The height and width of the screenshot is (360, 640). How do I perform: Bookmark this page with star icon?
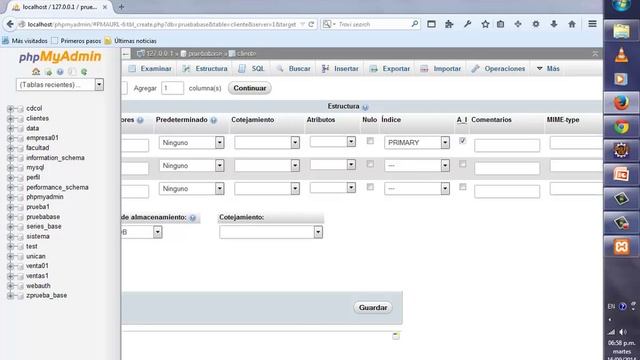pyautogui.click(x=485, y=24)
